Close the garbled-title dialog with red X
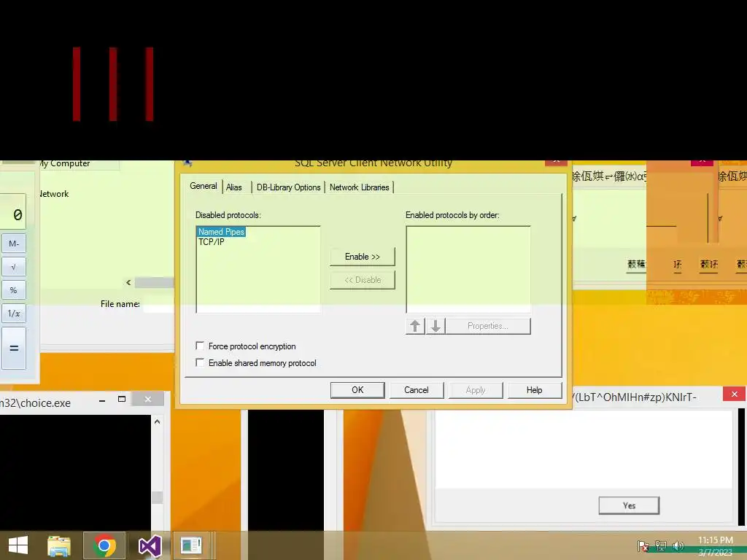This screenshot has width=747, height=560. tap(734, 394)
